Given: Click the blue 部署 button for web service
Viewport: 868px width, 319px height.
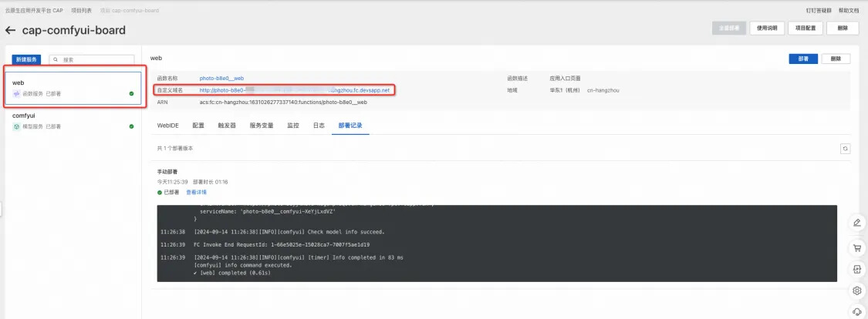Looking at the screenshot, I should point(802,59).
